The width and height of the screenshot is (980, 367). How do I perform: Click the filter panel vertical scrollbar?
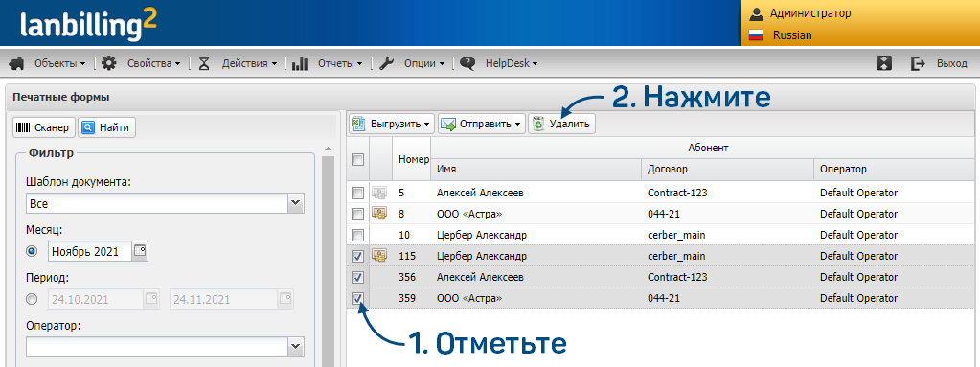point(328,257)
